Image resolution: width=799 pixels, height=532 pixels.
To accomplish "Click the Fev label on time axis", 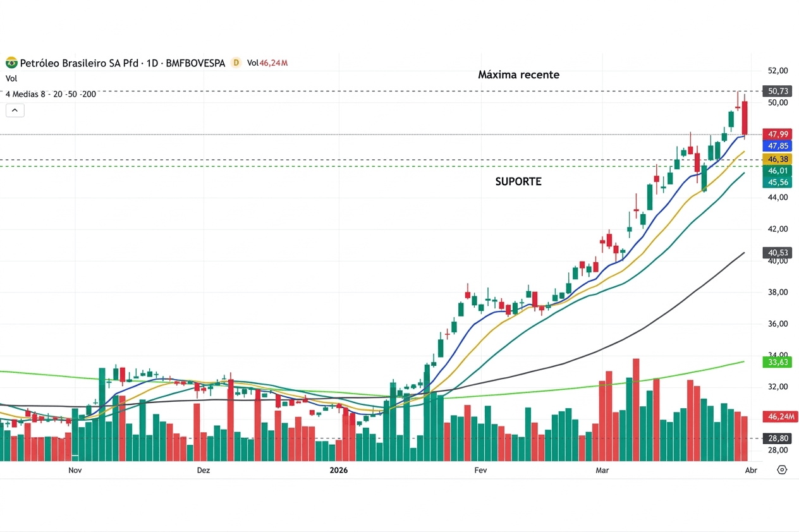I will (480, 470).
